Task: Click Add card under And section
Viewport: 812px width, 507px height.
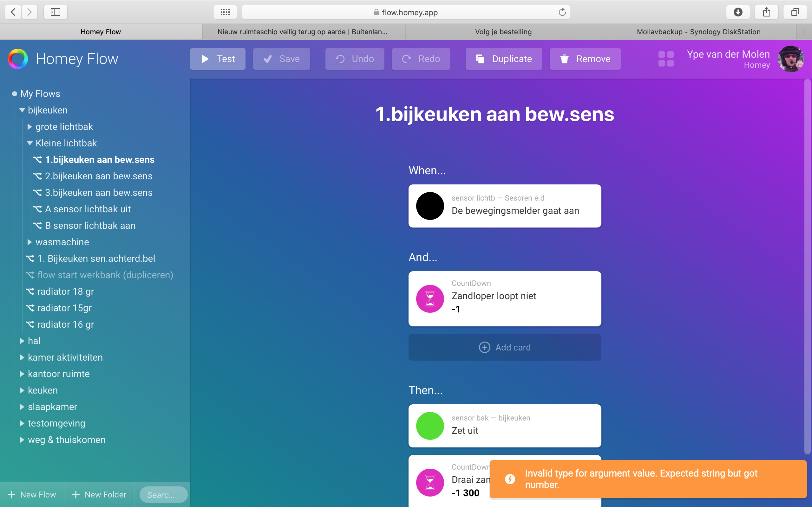Action: [505, 347]
